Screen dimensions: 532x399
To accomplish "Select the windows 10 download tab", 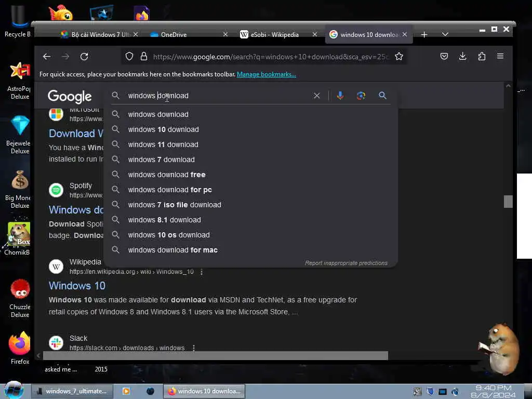I will (x=369, y=34).
